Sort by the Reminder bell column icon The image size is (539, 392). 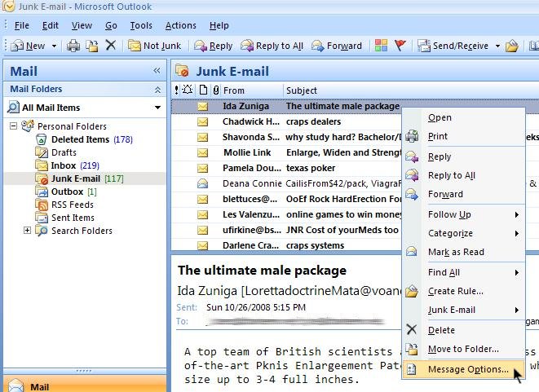coord(188,90)
